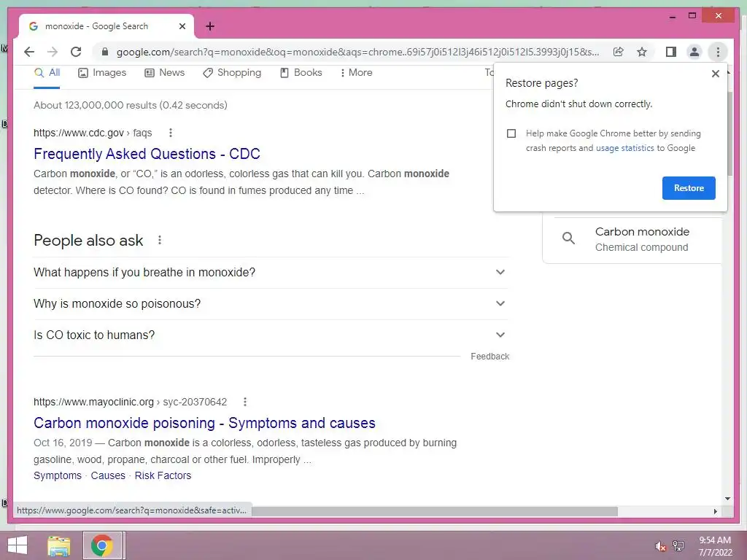Open Frequently Asked Questions - CDC result
The image size is (747, 560).
147,154
